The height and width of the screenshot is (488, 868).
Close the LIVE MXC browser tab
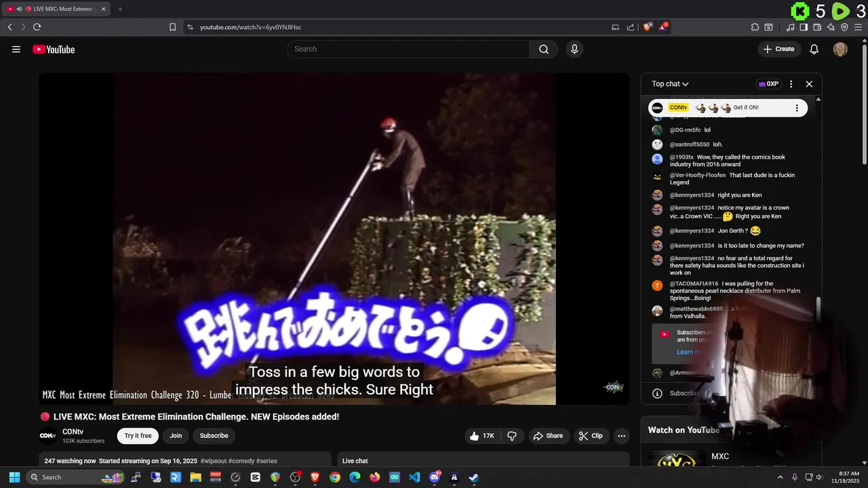104,9
